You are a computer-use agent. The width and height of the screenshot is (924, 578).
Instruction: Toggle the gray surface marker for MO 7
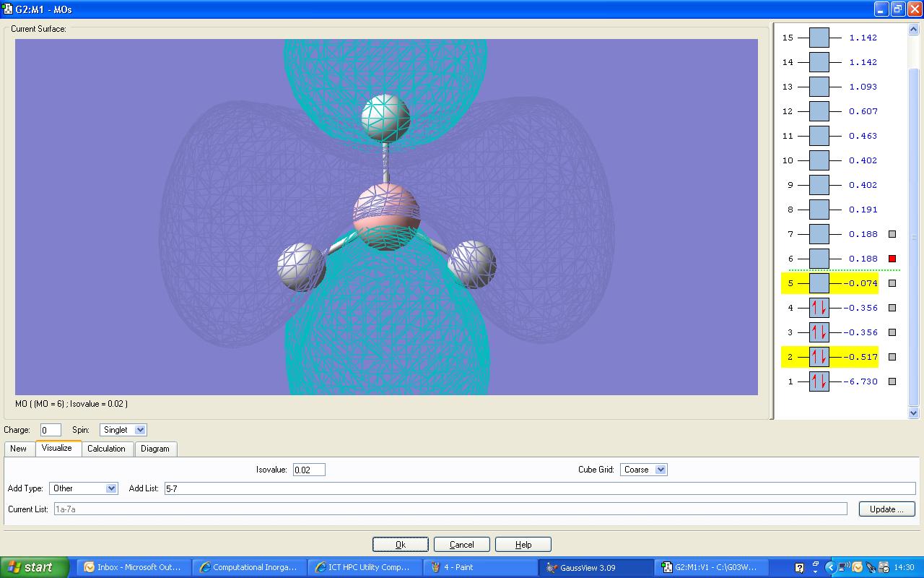[892, 234]
